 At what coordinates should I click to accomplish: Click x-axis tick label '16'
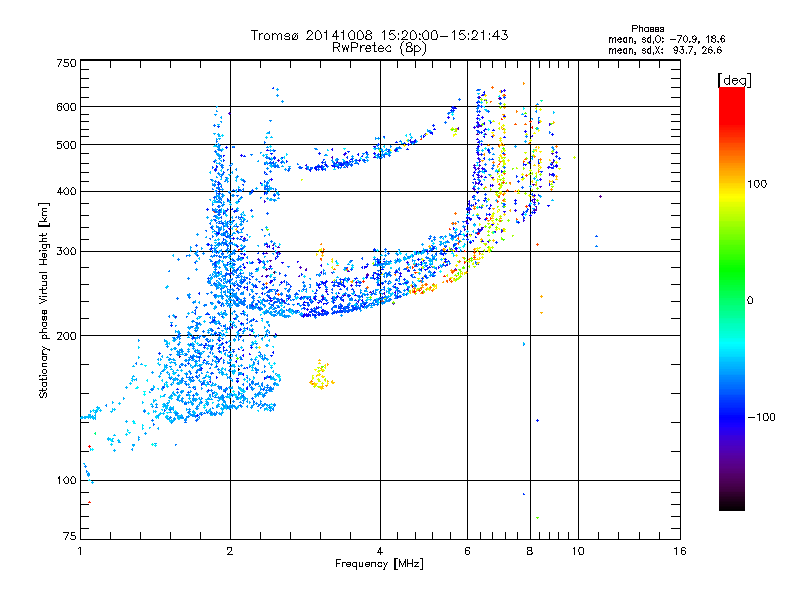pyautogui.click(x=680, y=551)
